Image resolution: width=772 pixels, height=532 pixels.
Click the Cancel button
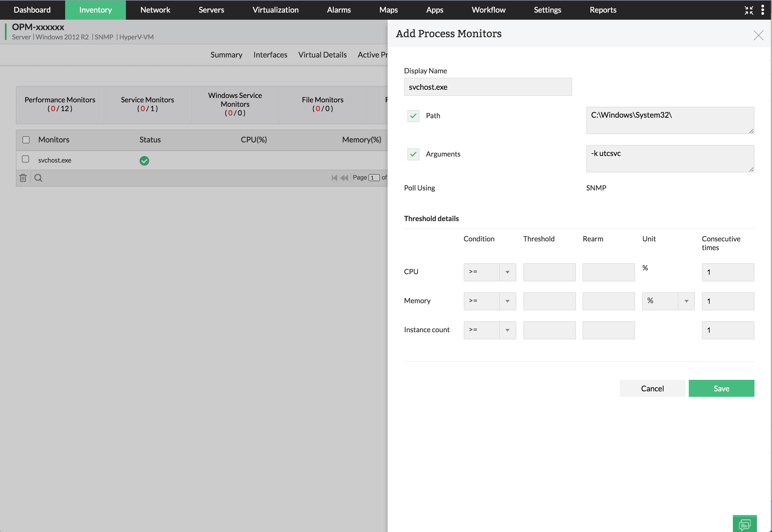point(652,388)
